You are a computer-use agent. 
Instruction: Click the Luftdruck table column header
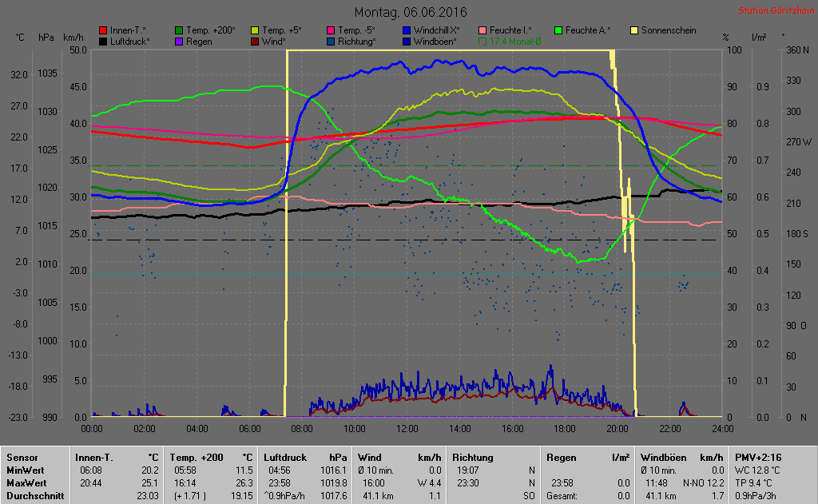tap(285, 458)
